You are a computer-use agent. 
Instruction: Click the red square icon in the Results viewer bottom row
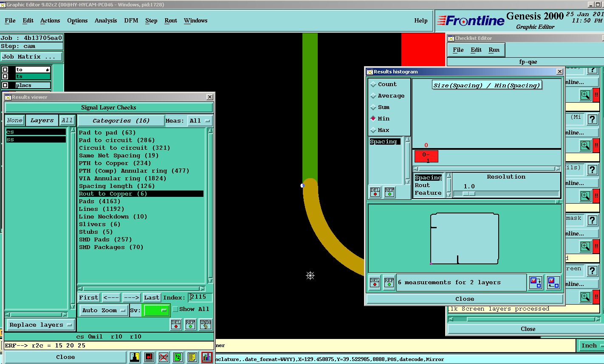click(149, 357)
